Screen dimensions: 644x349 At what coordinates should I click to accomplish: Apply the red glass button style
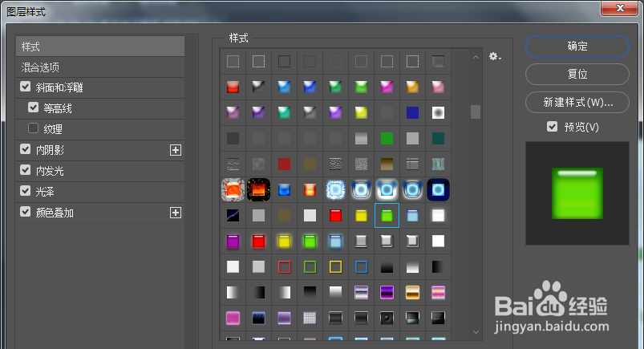pos(233,87)
